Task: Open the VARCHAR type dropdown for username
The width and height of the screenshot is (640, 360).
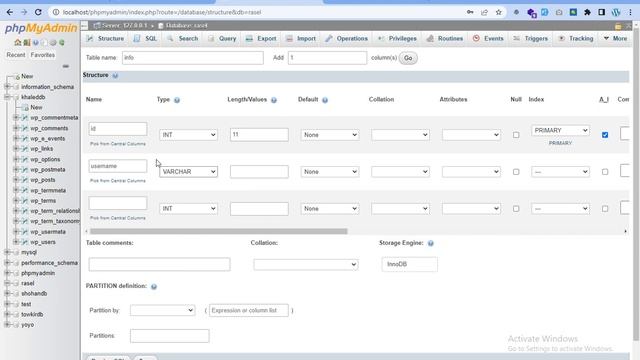Action: click(188, 172)
